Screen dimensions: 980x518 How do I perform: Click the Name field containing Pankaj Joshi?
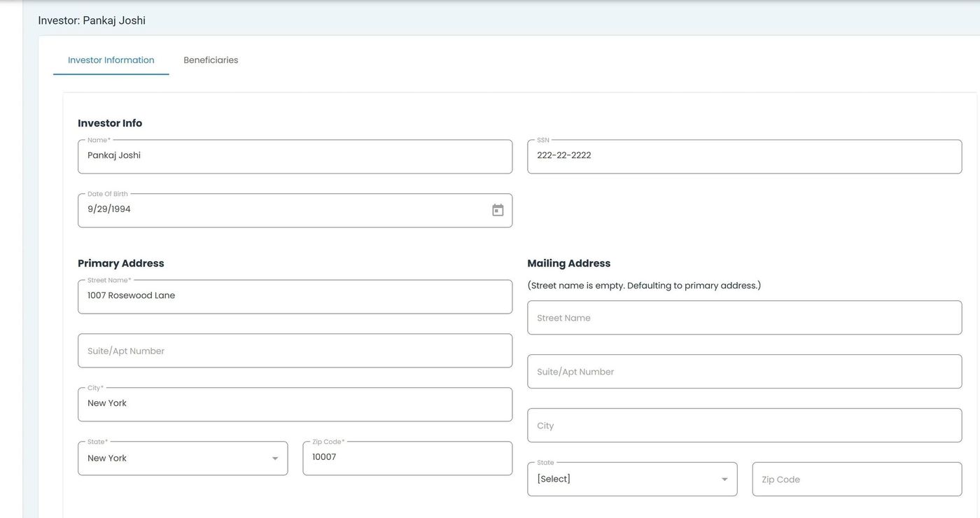pyautogui.click(x=294, y=156)
